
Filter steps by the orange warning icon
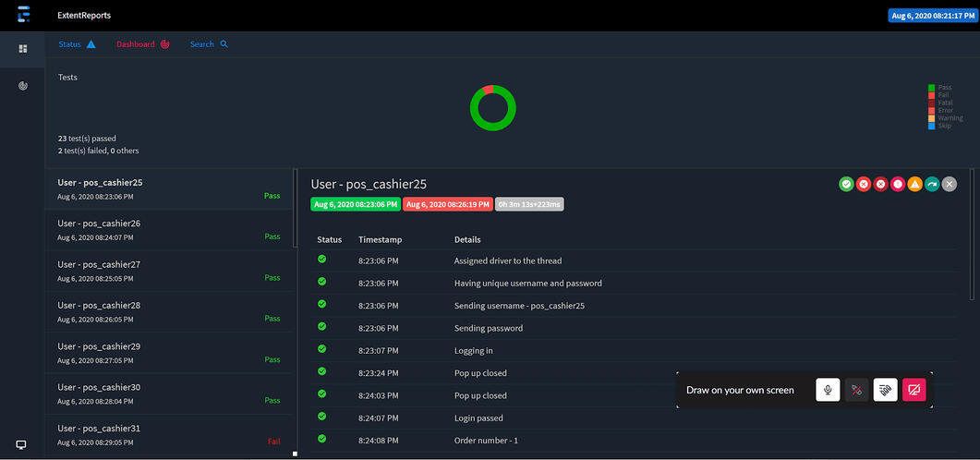coord(914,184)
